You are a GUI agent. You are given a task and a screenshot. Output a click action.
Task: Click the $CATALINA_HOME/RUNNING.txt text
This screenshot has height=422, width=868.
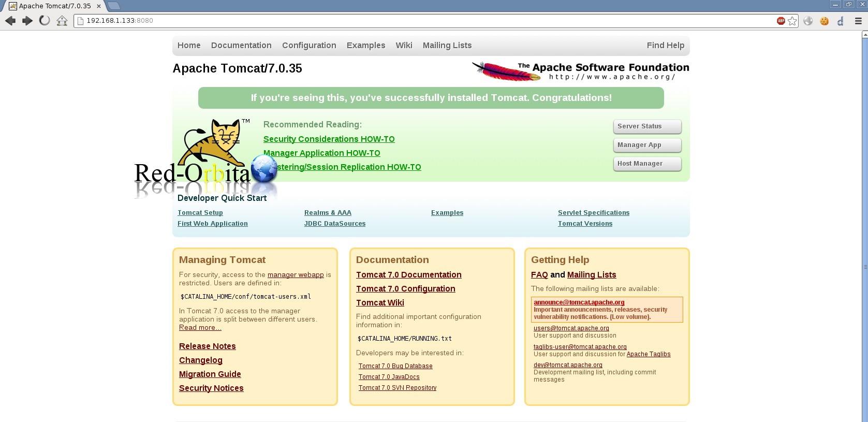(x=405, y=339)
